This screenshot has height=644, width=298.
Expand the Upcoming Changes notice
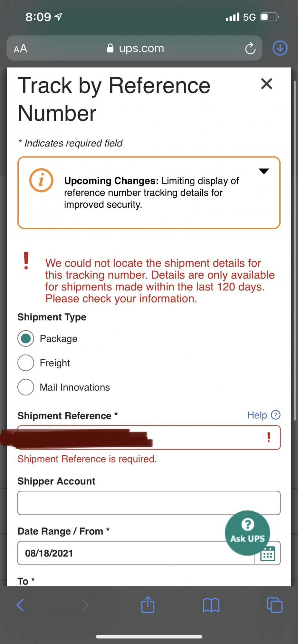tap(264, 171)
